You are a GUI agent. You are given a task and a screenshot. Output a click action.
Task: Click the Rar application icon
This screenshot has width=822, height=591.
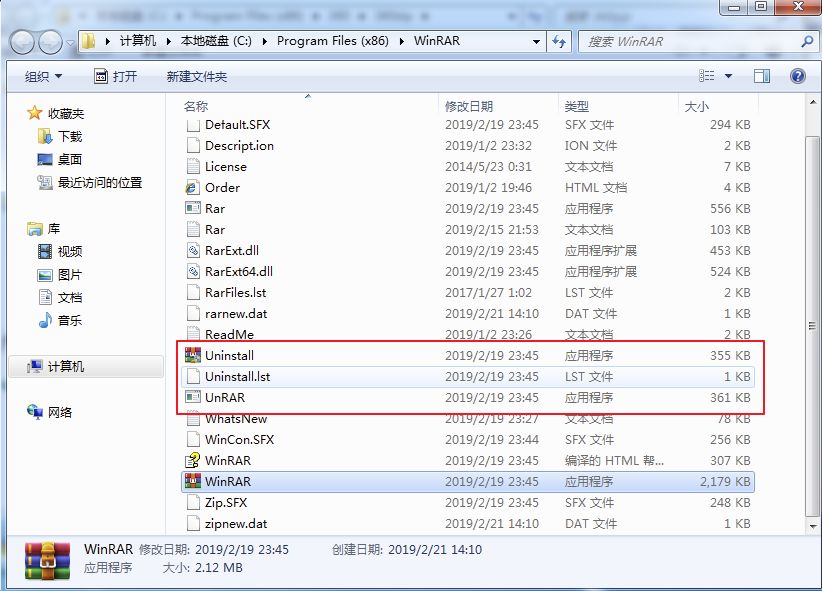coord(192,208)
